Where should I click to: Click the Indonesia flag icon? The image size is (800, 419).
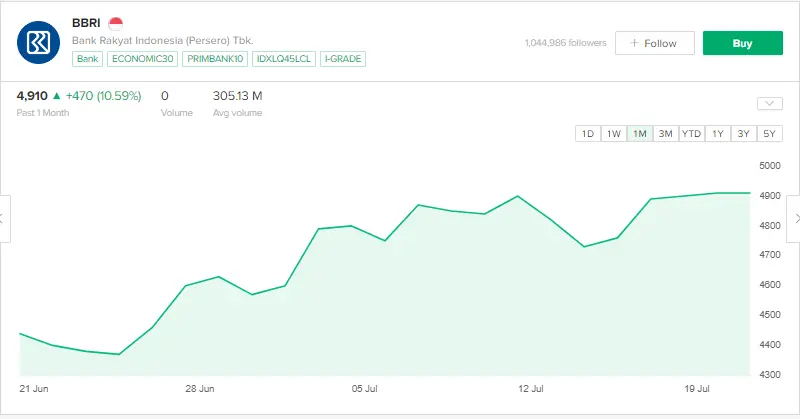coord(116,23)
